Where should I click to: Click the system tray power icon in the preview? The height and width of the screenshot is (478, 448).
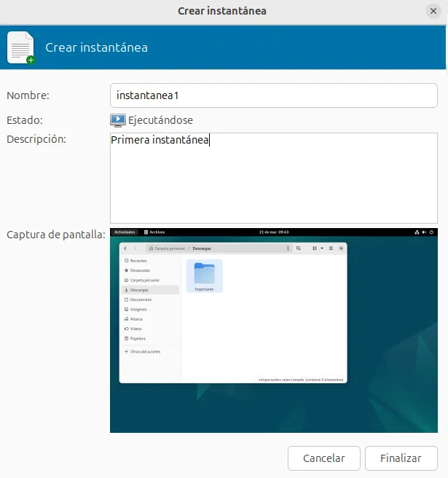click(432, 232)
